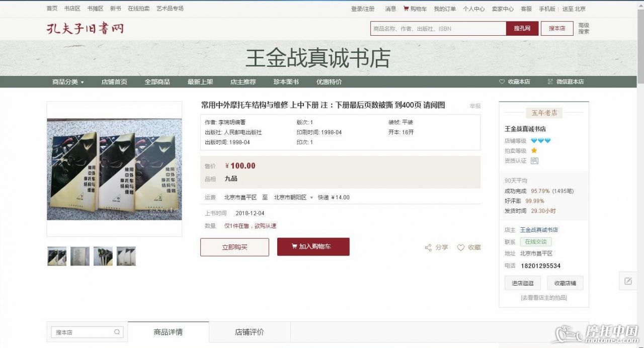The height and width of the screenshot is (348, 644).
Task: Click the 去看看店主的拍品 link
Action: click(544, 298)
